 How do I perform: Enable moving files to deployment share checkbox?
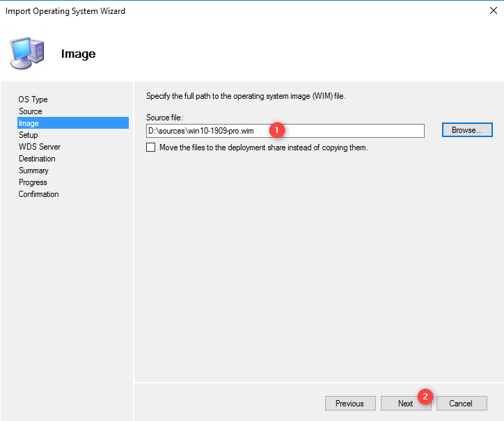151,148
